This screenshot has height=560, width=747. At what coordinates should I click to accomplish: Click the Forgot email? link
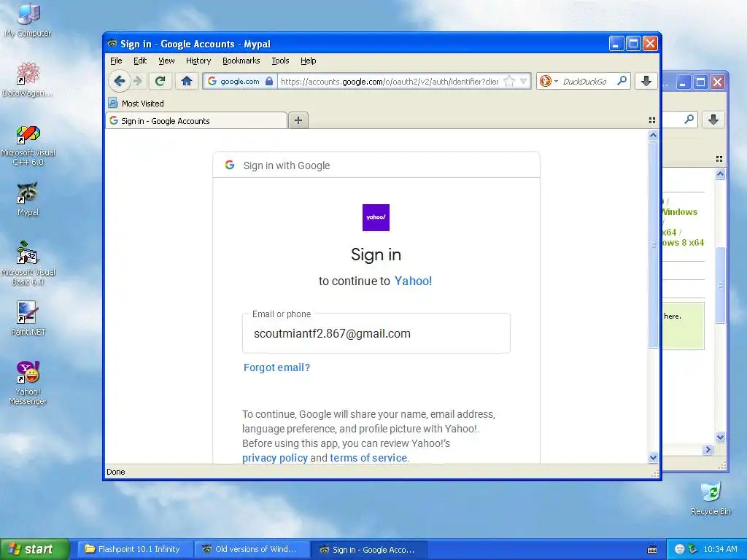[276, 367]
